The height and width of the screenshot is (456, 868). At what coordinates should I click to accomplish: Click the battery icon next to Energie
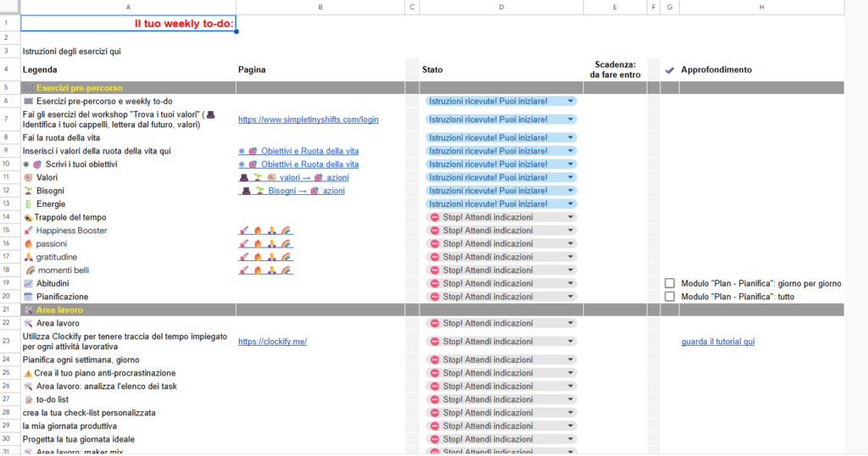[28, 204]
